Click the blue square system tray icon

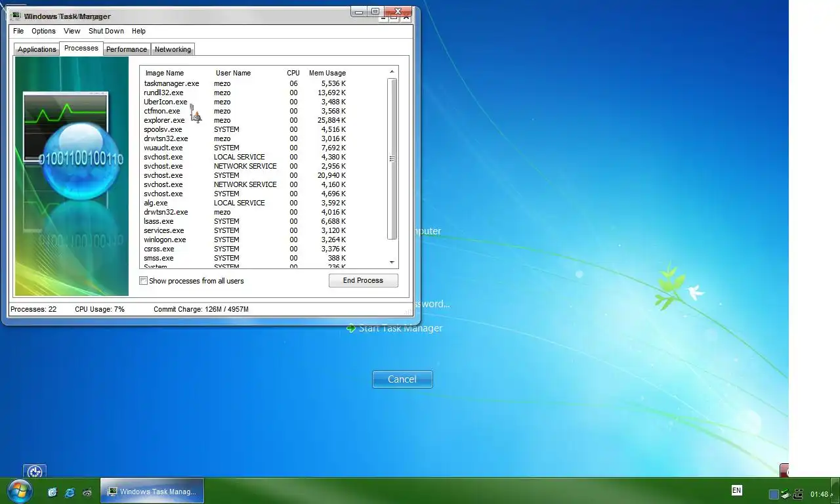click(x=774, y=494)
